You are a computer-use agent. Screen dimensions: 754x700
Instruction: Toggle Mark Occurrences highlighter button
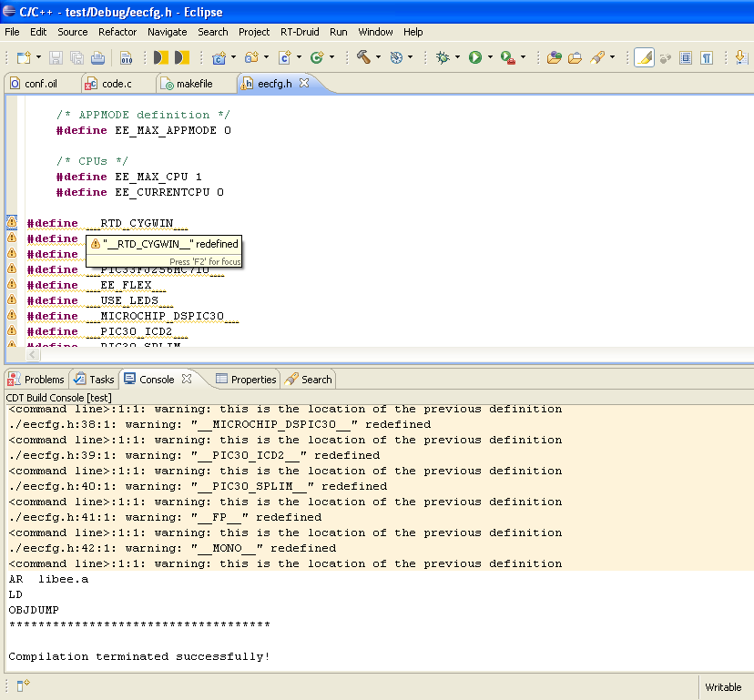click(x=645, y=57)
